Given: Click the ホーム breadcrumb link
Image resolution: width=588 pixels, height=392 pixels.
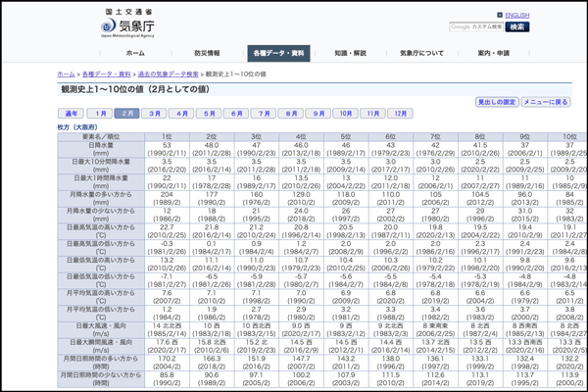Looking at the screenshot, I should (66, 73).
